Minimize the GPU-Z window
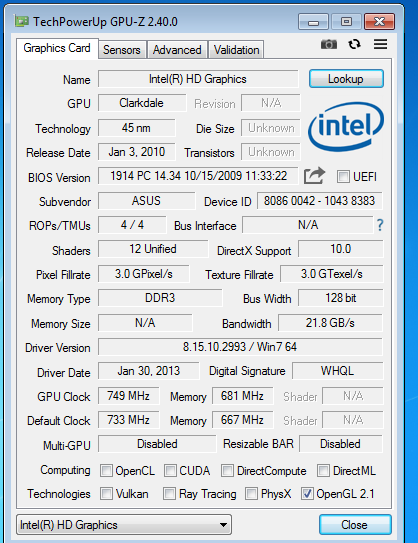418x543 pixels. click(x=313, y=22)
